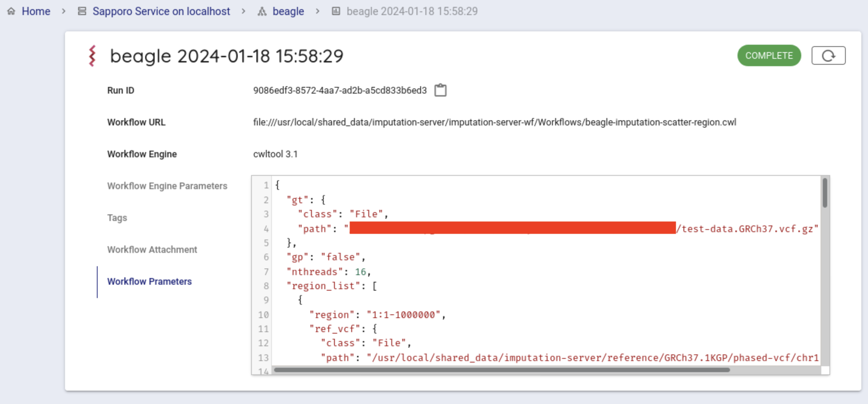Click the "nthreads" line in JSON editor
This screenshot has height=404, width=868.
pyautogui.click(x=328, y=272)
